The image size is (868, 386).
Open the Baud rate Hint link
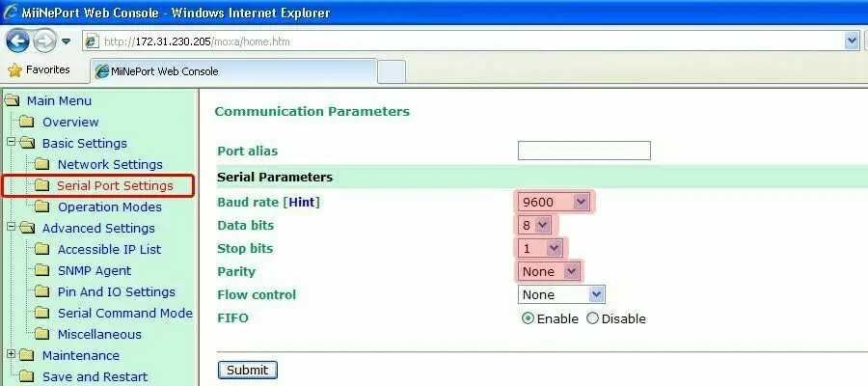(x=301, y=202)
